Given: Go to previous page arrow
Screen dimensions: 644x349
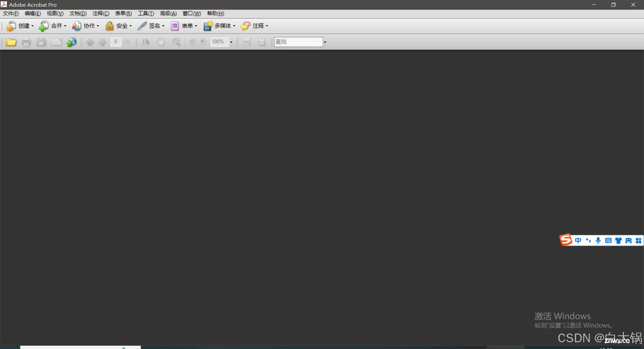Looking at the screenshot, I should [90, 42].
